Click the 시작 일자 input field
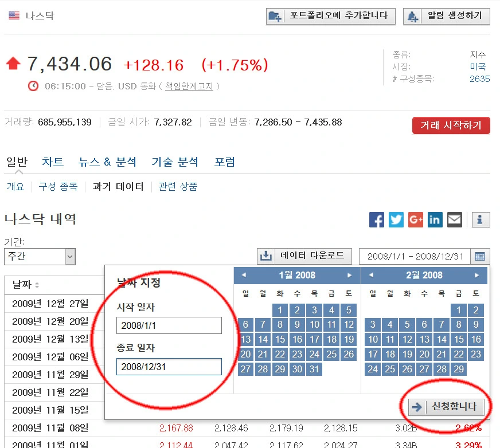The image size is (500, 448). pyautogui.click(x=169, y=325)
